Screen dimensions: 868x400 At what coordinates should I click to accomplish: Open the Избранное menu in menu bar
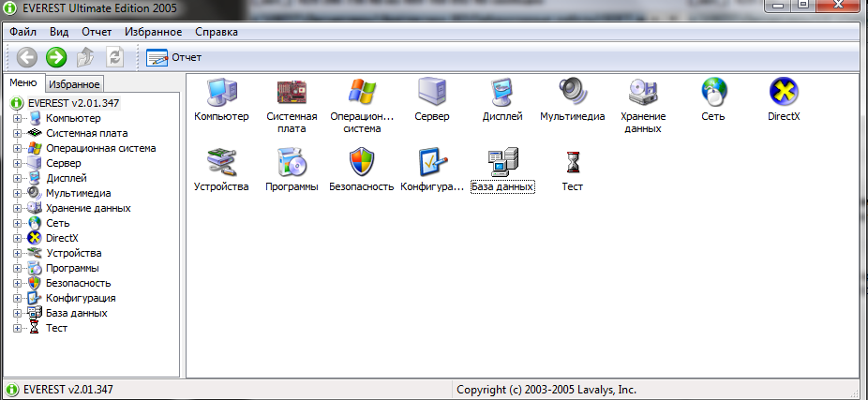154,32
